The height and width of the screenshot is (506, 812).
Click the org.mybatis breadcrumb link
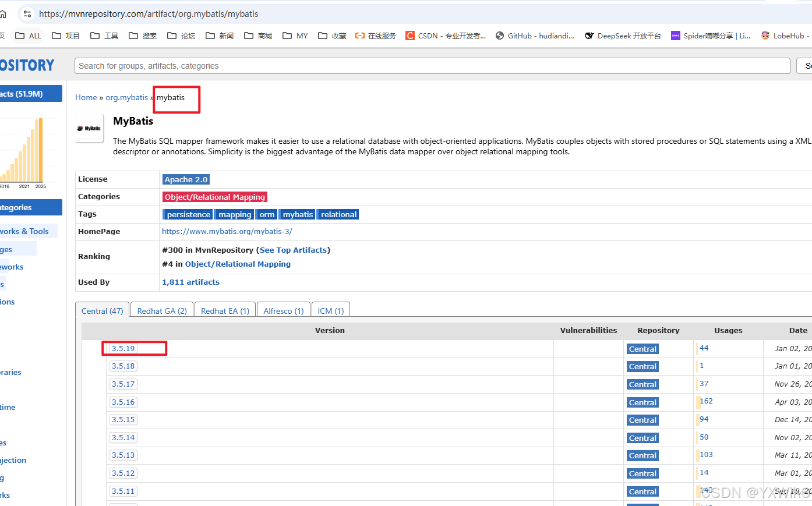[126, 97]
